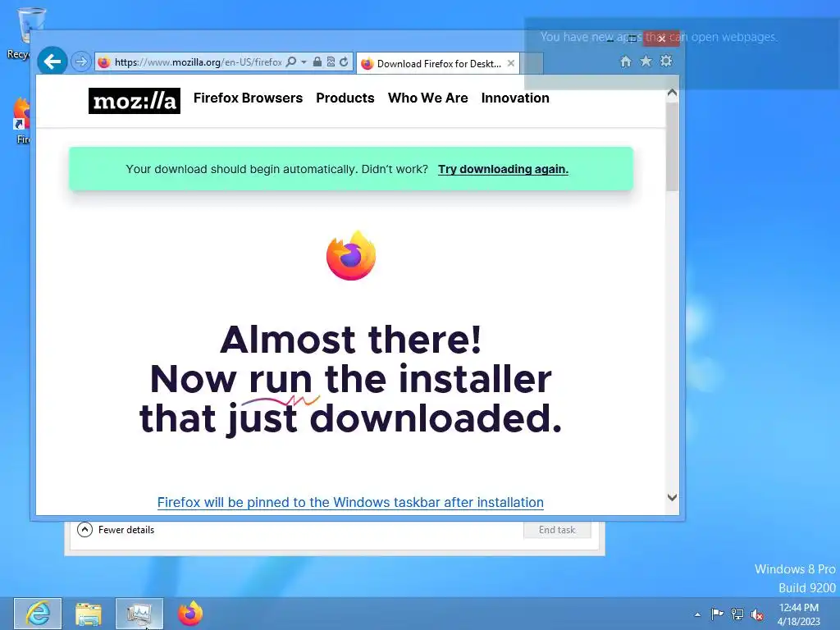
Task: Go forward with the IE forward arrow
Action: pyautogui.click(x=81, y=62)
